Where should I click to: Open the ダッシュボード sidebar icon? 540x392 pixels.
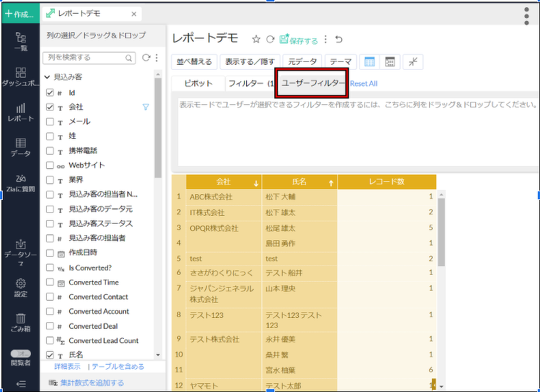coord(20,78)
